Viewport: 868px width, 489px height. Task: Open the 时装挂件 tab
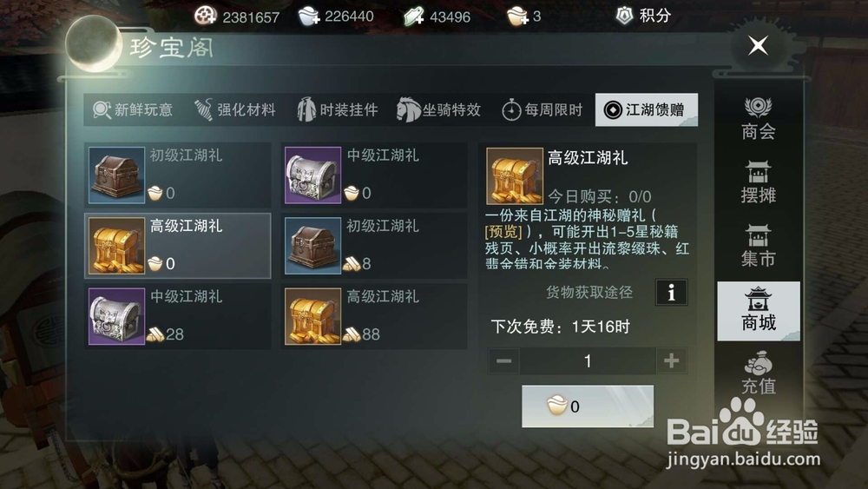tap(337, 109)
